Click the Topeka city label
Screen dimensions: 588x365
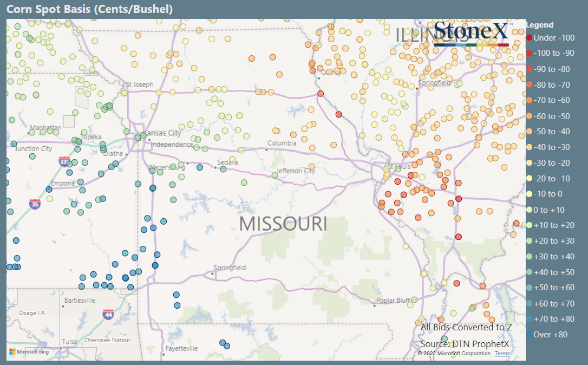click(x=91, y=137)
